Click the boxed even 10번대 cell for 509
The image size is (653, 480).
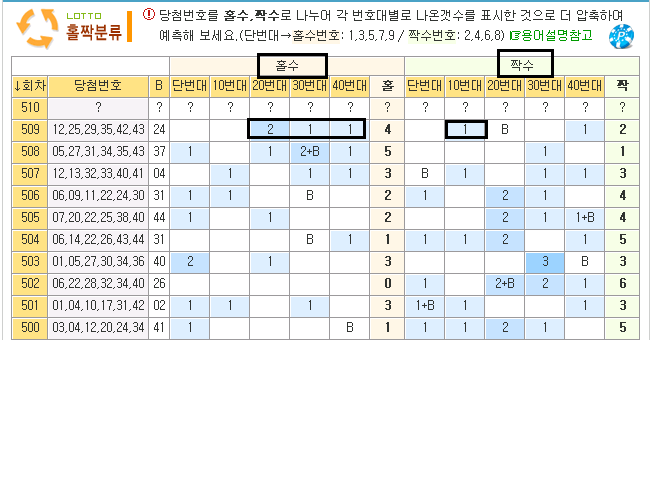click(465, 129)
